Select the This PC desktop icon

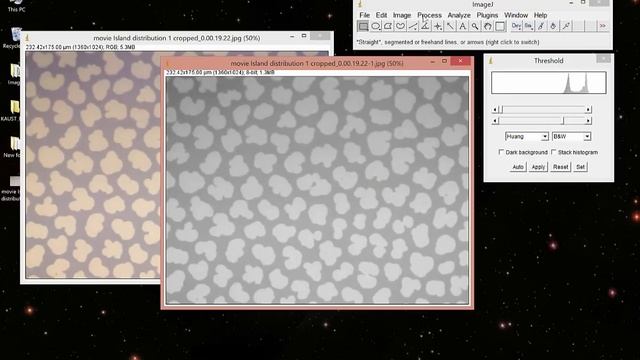pos(16,6)
